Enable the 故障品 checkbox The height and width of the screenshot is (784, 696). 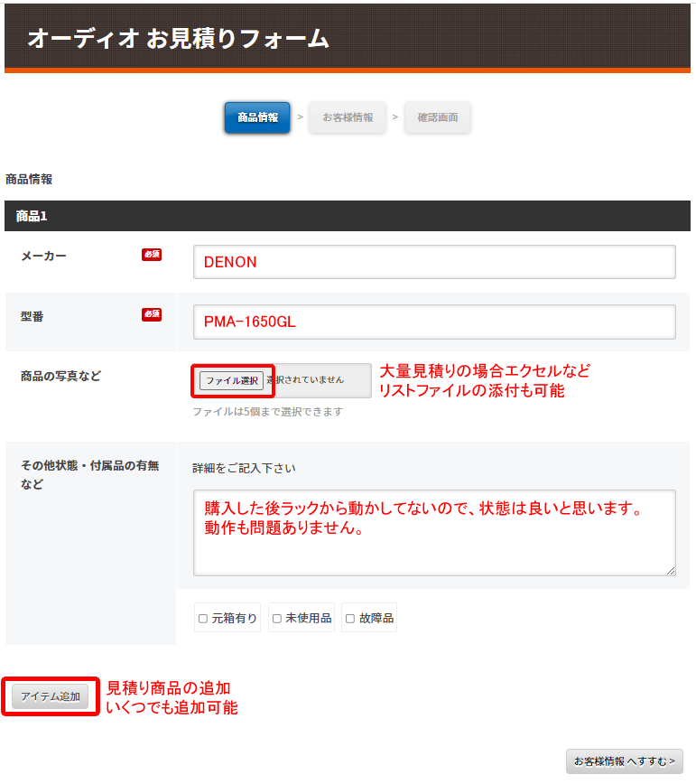(350, 619)
